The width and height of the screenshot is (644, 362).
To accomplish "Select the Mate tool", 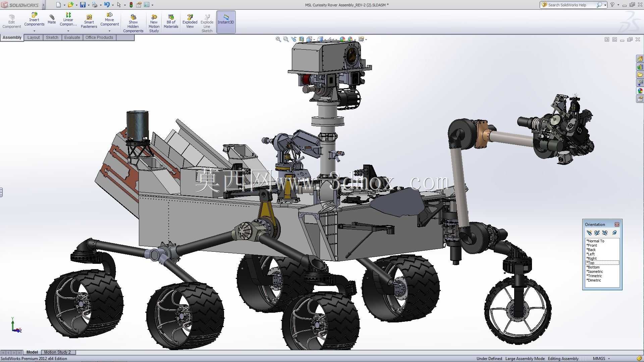I will (x=52, y=19).
